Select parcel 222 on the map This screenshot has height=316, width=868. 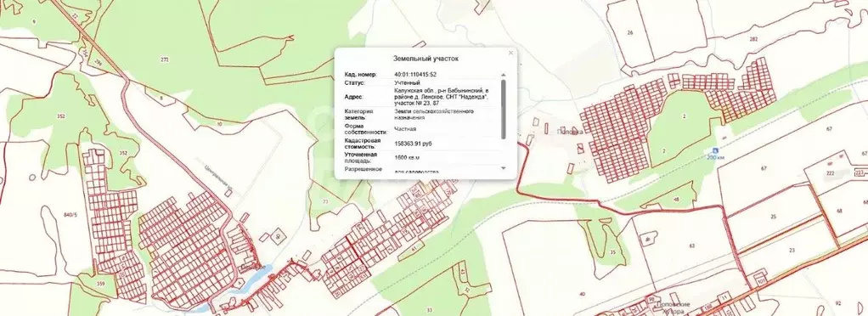tap(830, 173)
